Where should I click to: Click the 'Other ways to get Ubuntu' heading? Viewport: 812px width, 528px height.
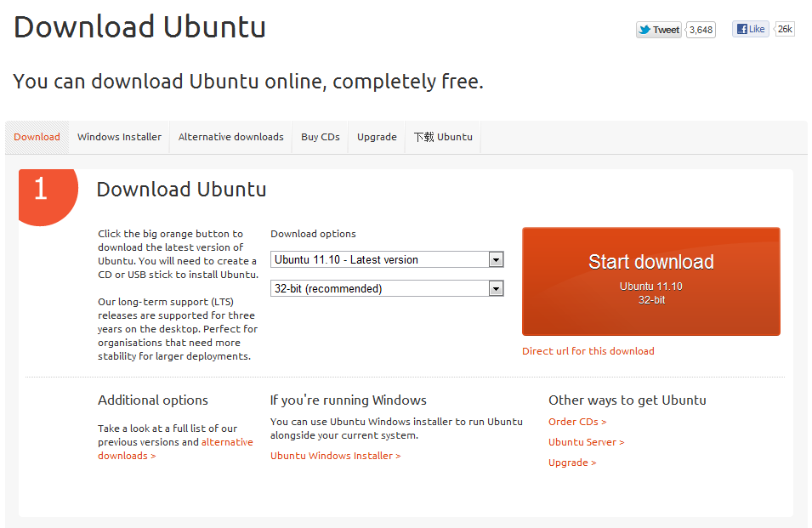627,400
